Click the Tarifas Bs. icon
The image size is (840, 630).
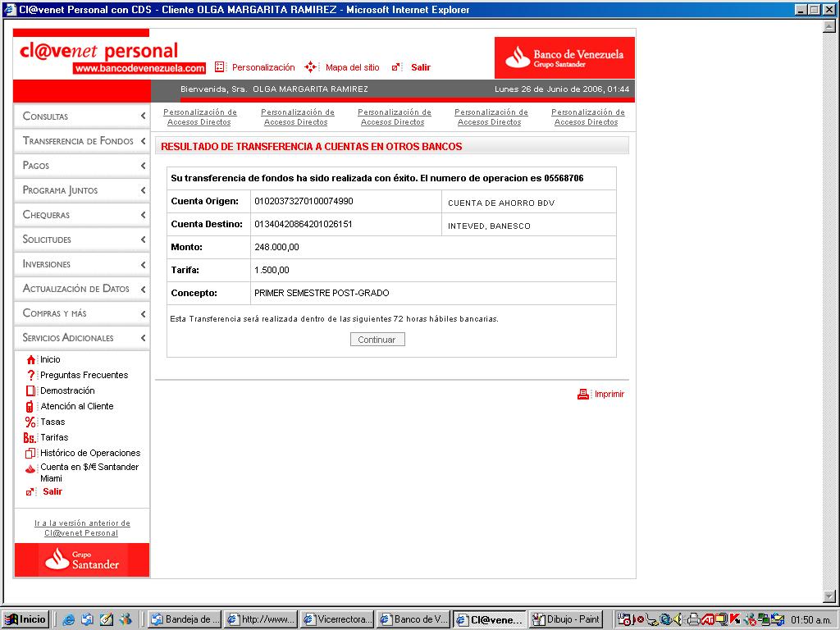(30, 438)
